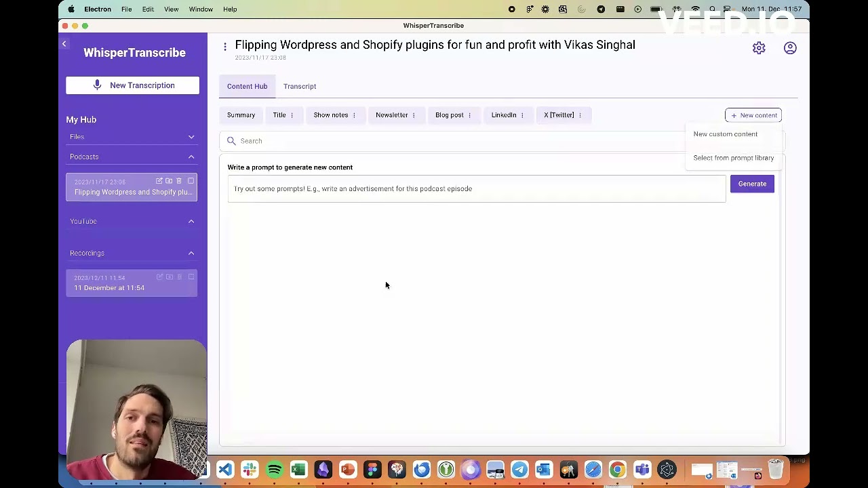Choose New custom content
This screenshot has height=488, width=868.
point(725,134)
